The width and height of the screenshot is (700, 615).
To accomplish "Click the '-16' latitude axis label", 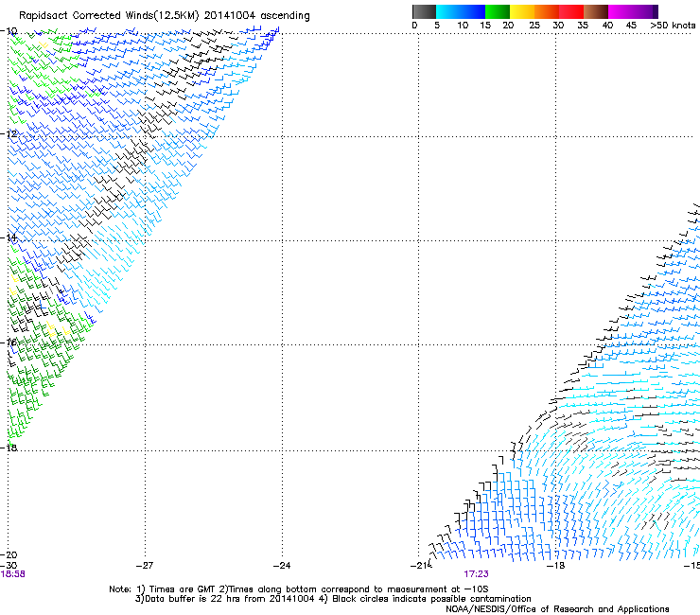I will click(9, 342).
